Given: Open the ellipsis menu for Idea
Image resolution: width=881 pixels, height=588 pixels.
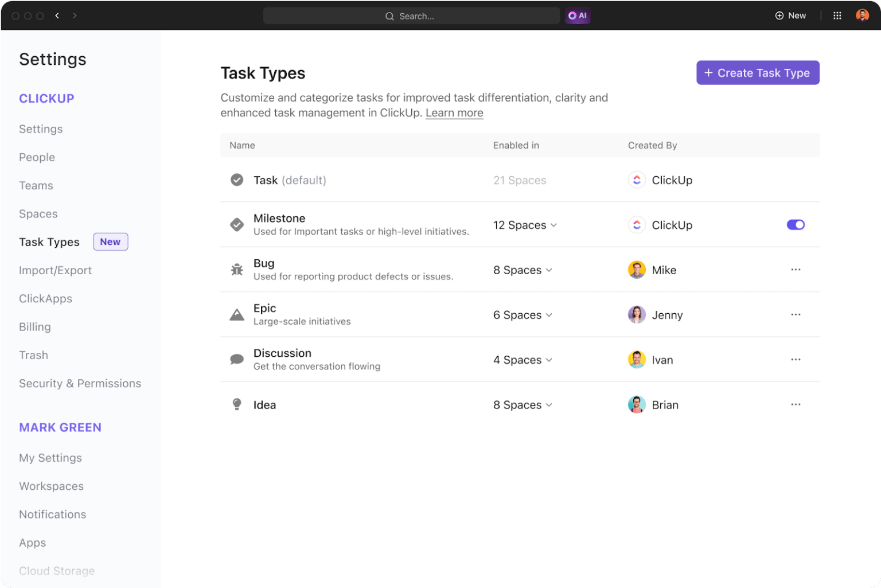Looking at the screenshot, I should 796,404.
